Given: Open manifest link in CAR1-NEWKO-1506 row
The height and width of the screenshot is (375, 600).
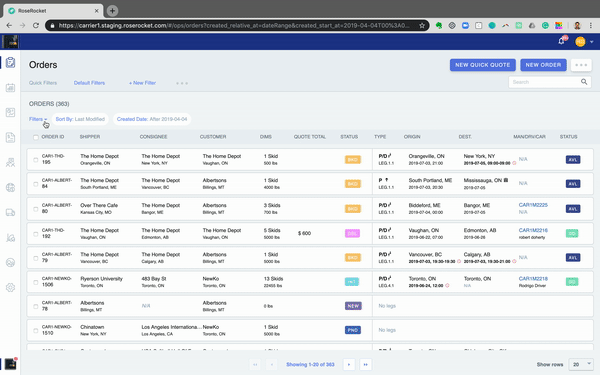Looking at the screenshot, I should (533, 279).
